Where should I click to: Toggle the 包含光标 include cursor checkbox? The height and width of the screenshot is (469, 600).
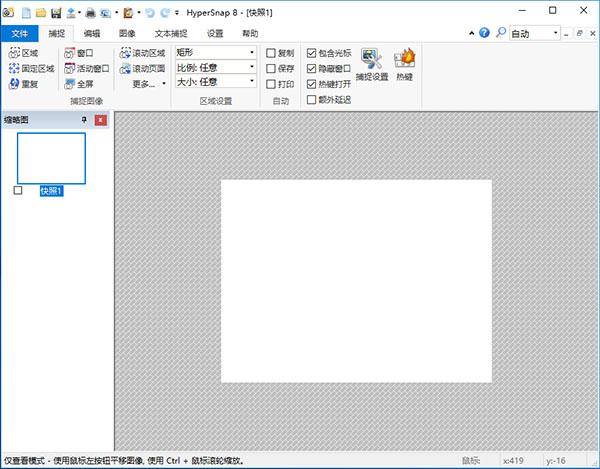pyautogui.click(x=311, y=52)
